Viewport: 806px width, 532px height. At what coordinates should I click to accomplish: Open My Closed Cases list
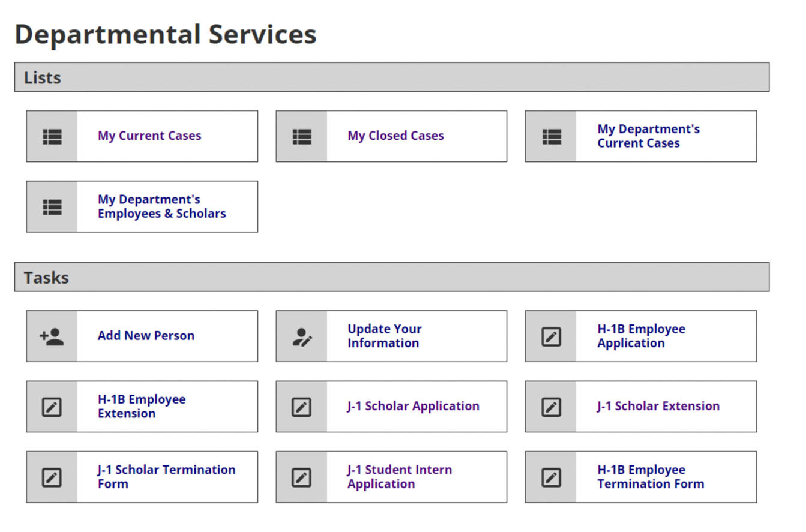[395, 136]
